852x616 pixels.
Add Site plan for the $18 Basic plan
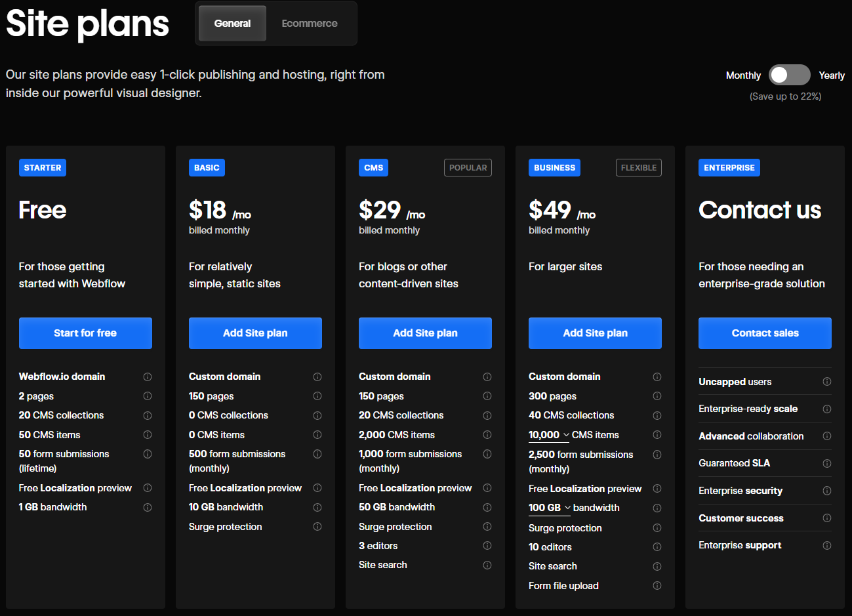pyautogui.click(x=255, y=333)
